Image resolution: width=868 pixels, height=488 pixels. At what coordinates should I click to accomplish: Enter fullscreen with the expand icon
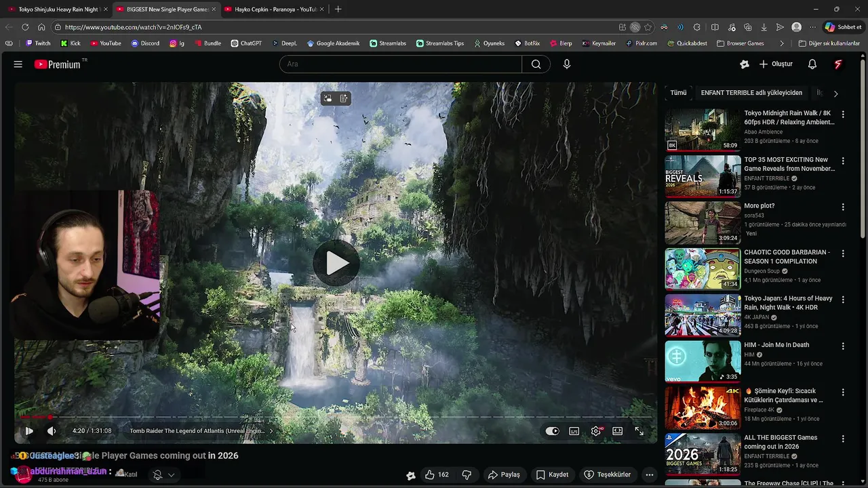639,431
